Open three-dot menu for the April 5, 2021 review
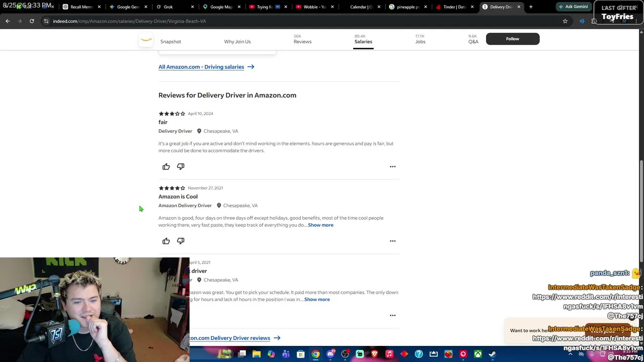644x362 pixels. click(392, 315)
